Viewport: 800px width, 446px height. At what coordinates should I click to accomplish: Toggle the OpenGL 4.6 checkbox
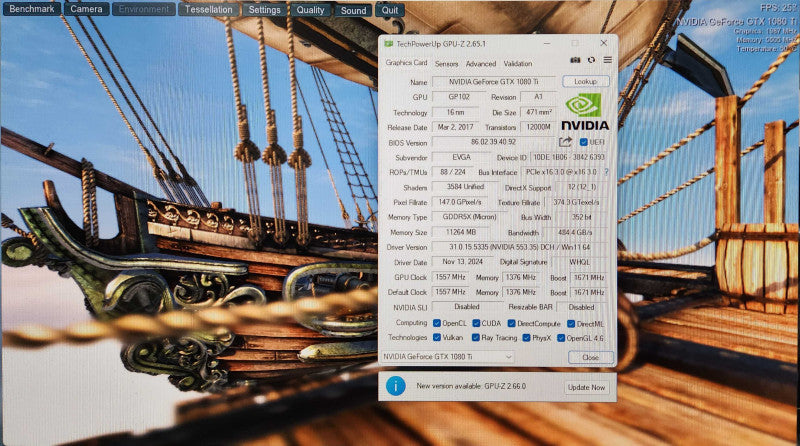click(x=561, y=338)
